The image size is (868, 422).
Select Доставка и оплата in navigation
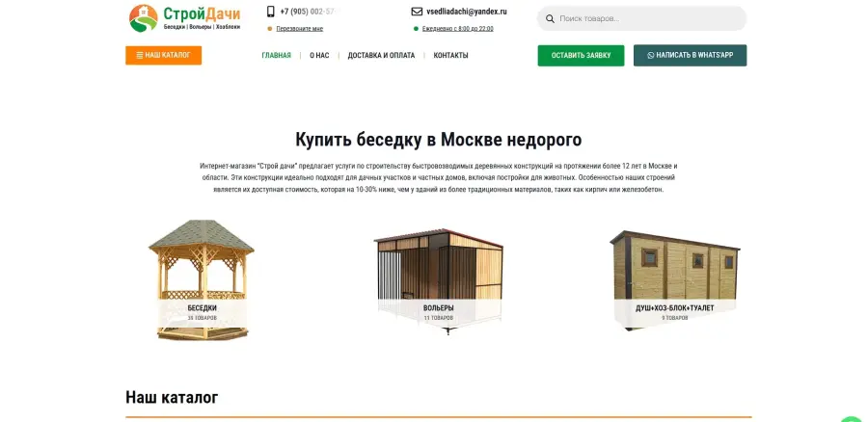coord(381,55)
